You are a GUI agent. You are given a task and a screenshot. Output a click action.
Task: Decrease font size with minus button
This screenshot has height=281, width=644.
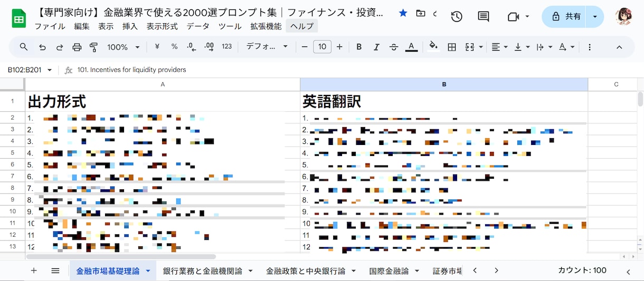[x=305, y=47]
